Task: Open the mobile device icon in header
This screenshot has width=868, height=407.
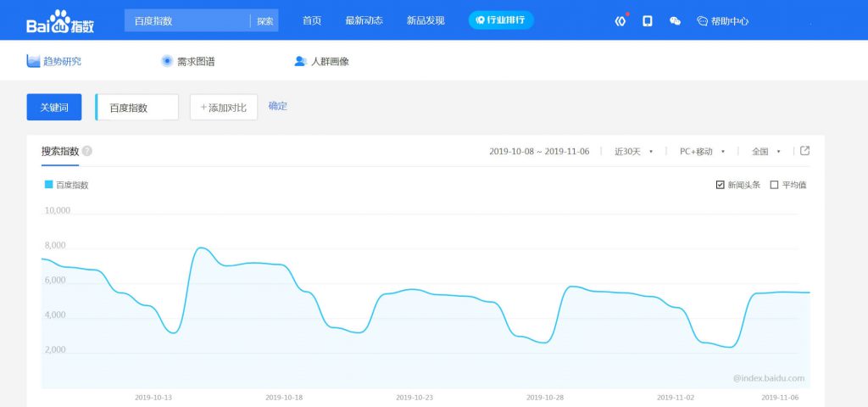Action: click(648, 20)
